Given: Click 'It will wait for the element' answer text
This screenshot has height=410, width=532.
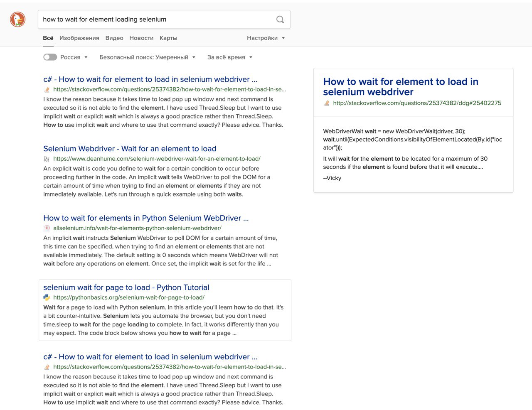Looking at the screenshot, I should pyautogui.click(x=405, y=163).
